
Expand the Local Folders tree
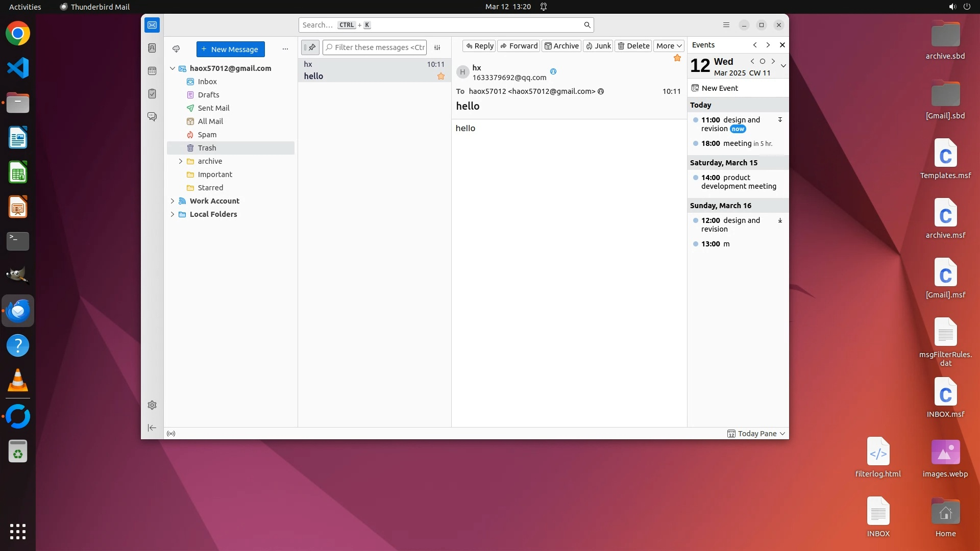click(173, 214)
